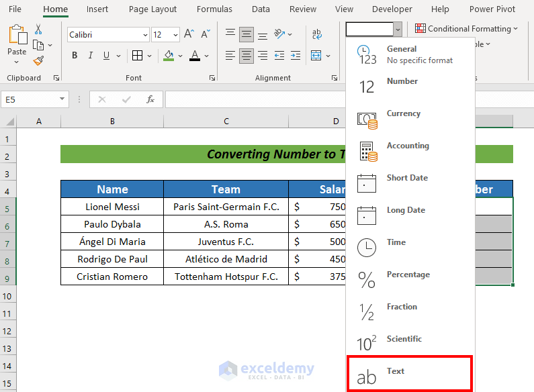534x392 pixels.
Task: Choose the Short Date format
Action: [410, 184]
